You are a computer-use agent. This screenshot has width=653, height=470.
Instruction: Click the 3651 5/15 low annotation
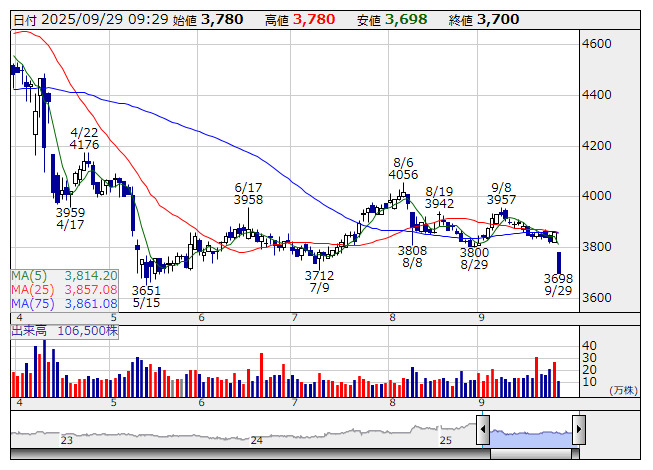pos(146,296)
